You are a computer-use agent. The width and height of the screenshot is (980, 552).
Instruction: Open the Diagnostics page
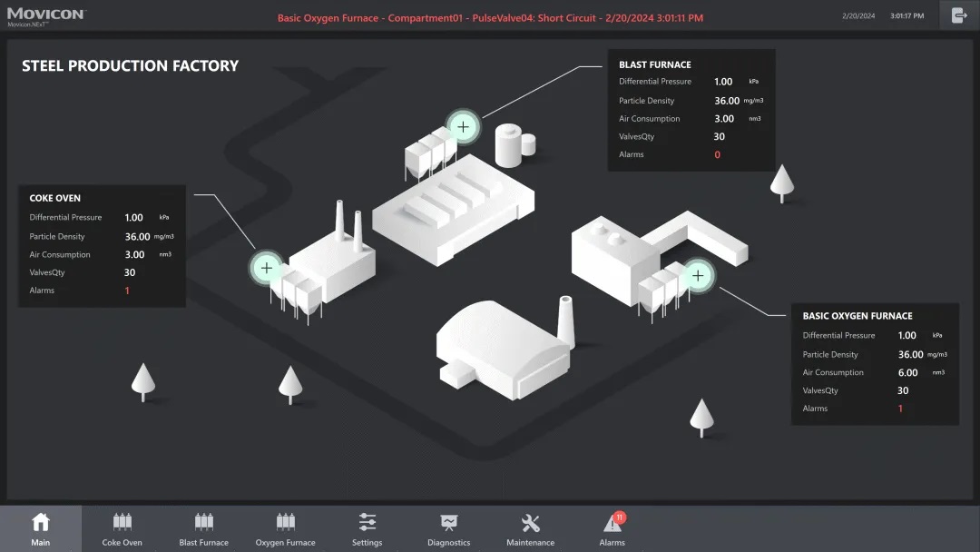click(x=448, y=528)
